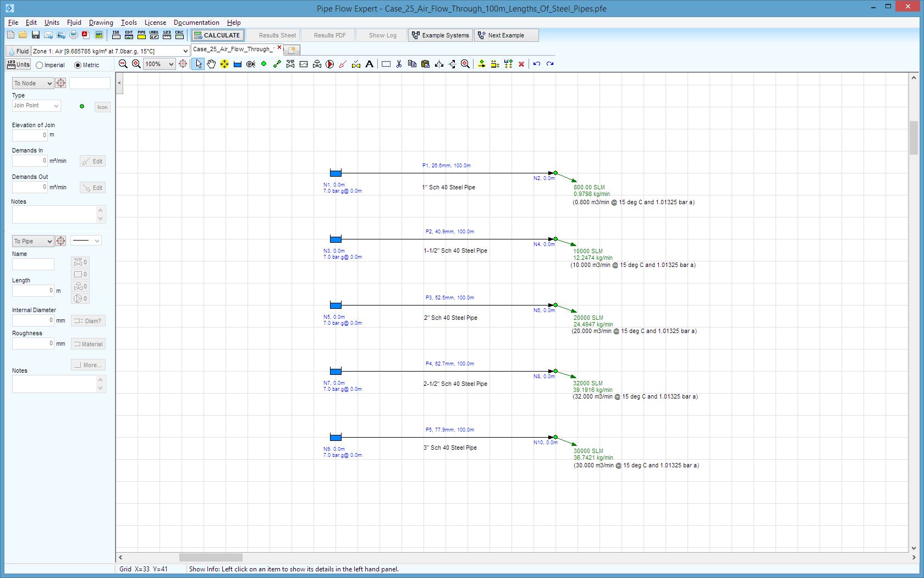Print using the printer icon

coord(73,35)
